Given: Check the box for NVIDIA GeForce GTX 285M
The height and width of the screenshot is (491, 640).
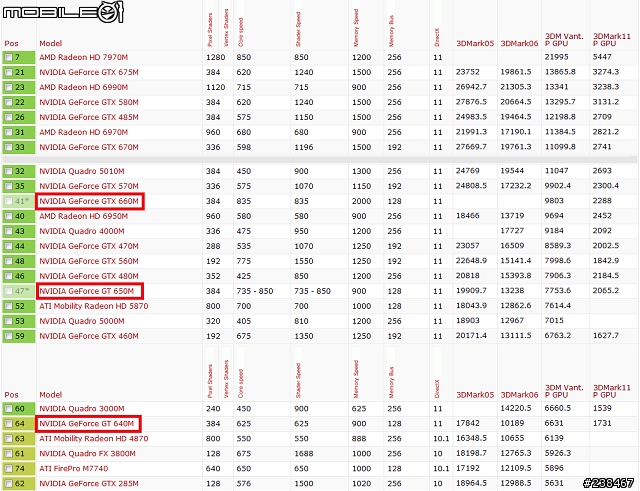Looking at the screenshot, I should tap(9, 484).
